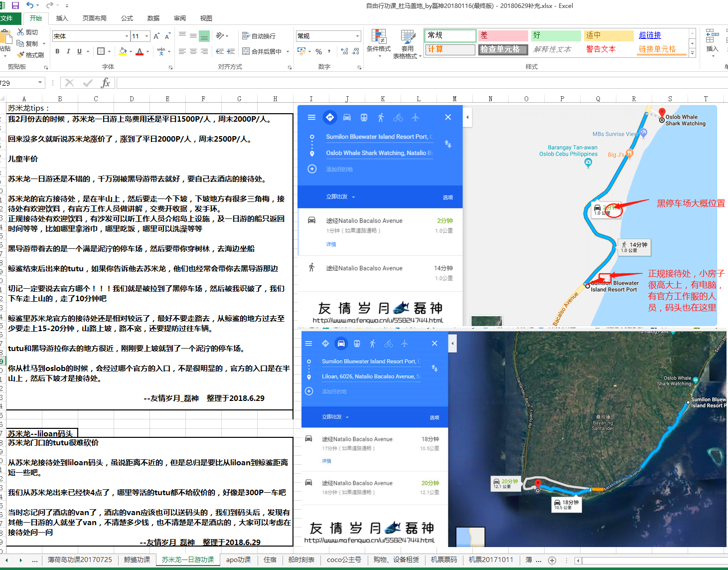The height and width of the screenshot is (570, 728).
Task: Decrease indent in alignment group
Action: (220, 51)
